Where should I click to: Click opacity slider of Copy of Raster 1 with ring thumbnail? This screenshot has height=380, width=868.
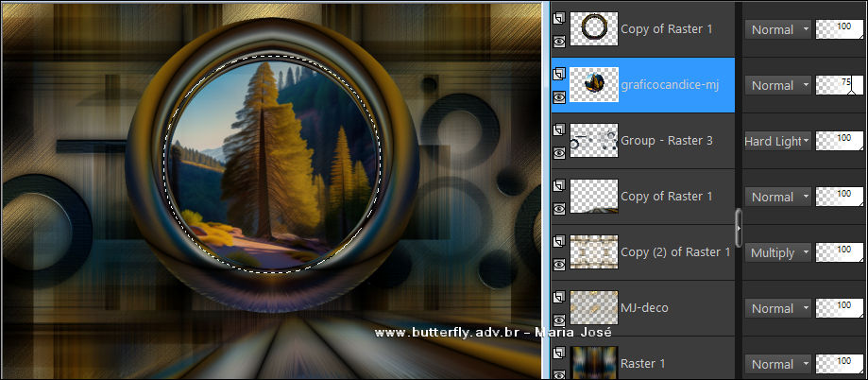tap(840, 29)
